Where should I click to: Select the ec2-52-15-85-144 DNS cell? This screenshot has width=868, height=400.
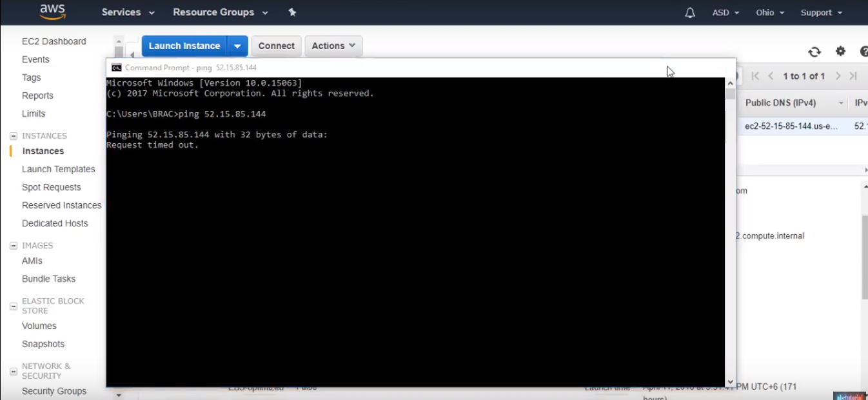tap(791, 126)
